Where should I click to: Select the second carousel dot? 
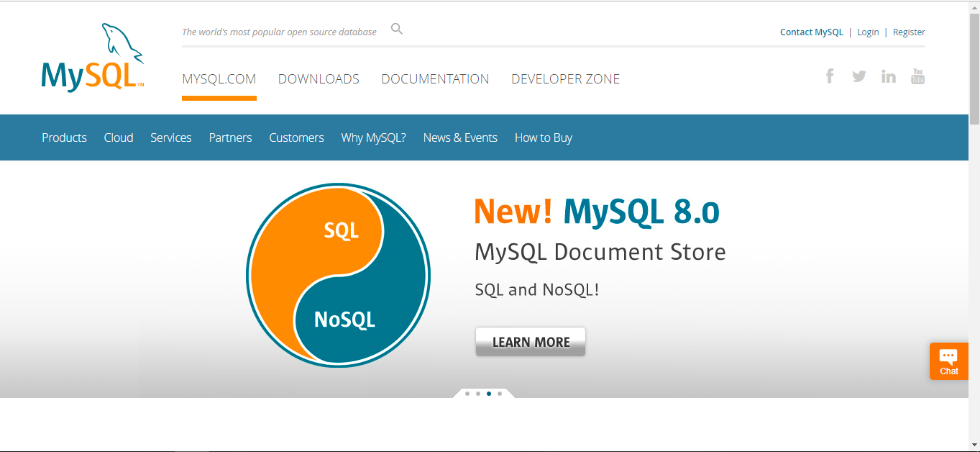point(478,394)
